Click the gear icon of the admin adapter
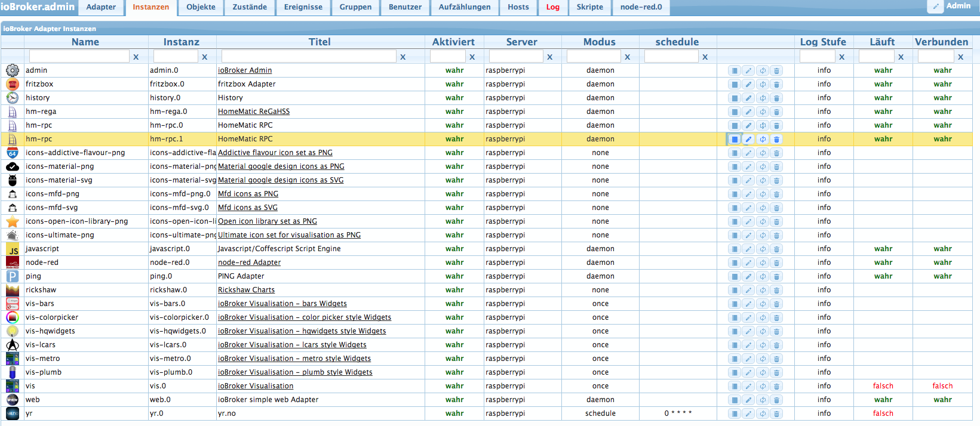The image size is (980, 426). point(13,70)
